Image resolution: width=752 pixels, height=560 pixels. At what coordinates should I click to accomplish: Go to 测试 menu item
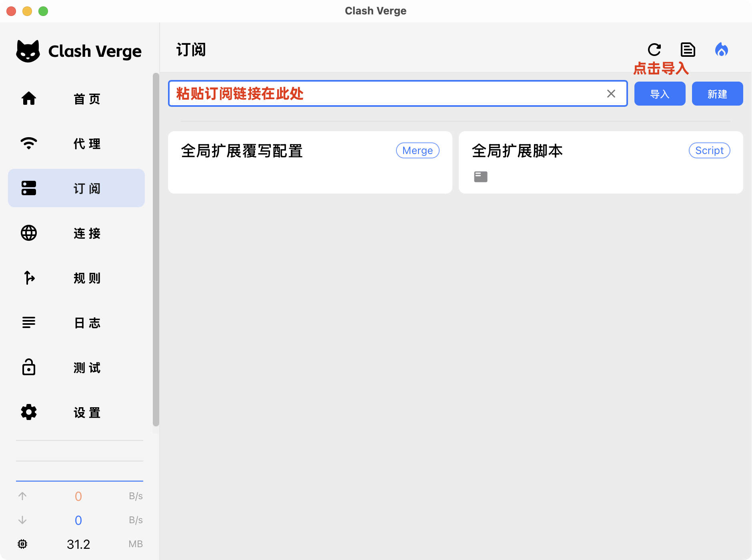click(x=76, y=367)
